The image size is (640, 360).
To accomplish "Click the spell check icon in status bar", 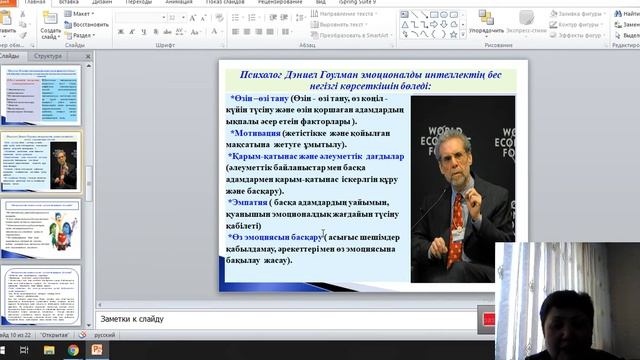I will tap(82, 335).
